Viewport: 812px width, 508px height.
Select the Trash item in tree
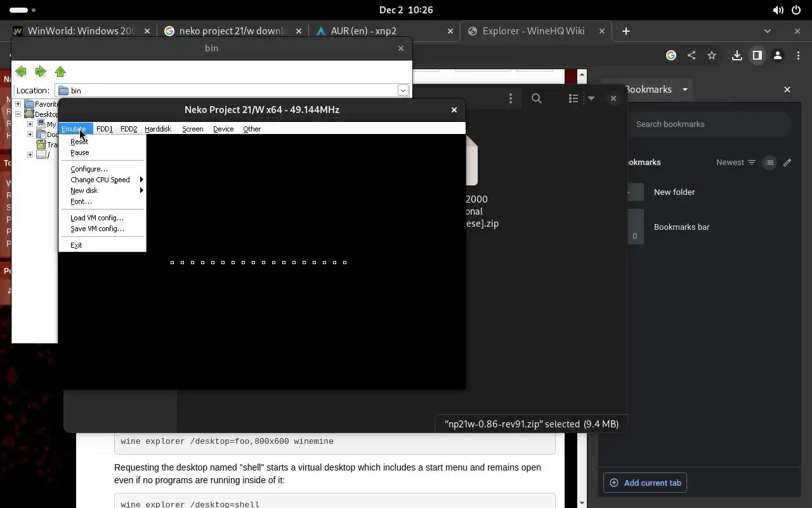[47, 145]
